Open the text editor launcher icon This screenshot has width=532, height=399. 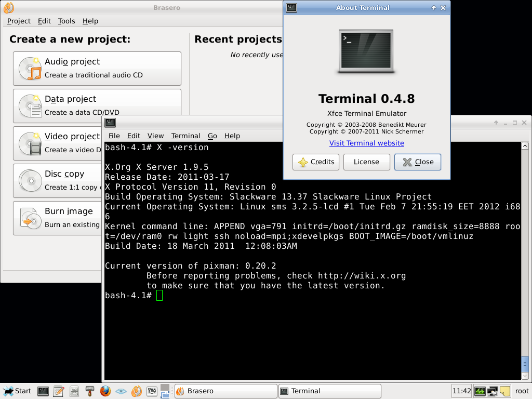[x=58, y=391]
